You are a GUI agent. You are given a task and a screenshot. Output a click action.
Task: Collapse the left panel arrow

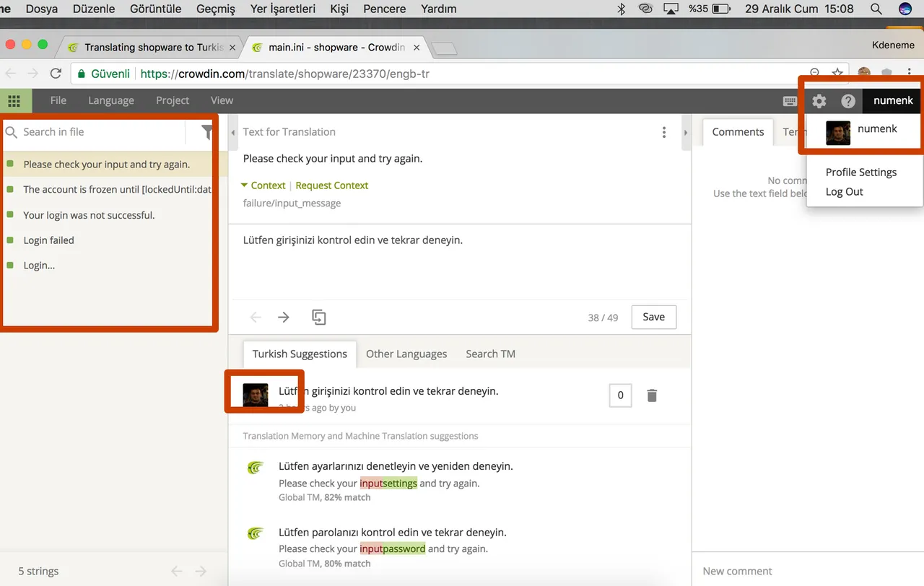coord(233,133)
